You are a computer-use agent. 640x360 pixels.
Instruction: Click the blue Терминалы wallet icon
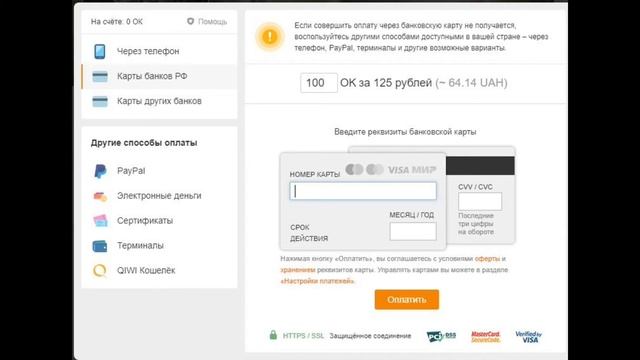click(100, 246)
